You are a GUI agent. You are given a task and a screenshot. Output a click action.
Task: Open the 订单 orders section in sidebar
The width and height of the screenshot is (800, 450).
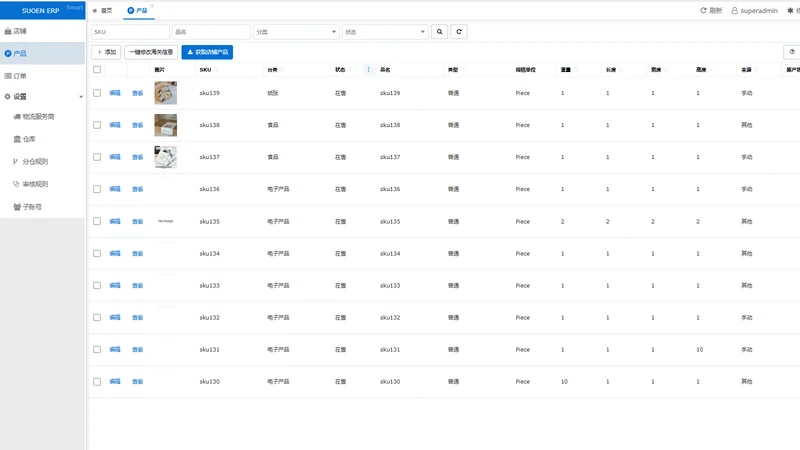pyautogui.click(x=42, y=76)
